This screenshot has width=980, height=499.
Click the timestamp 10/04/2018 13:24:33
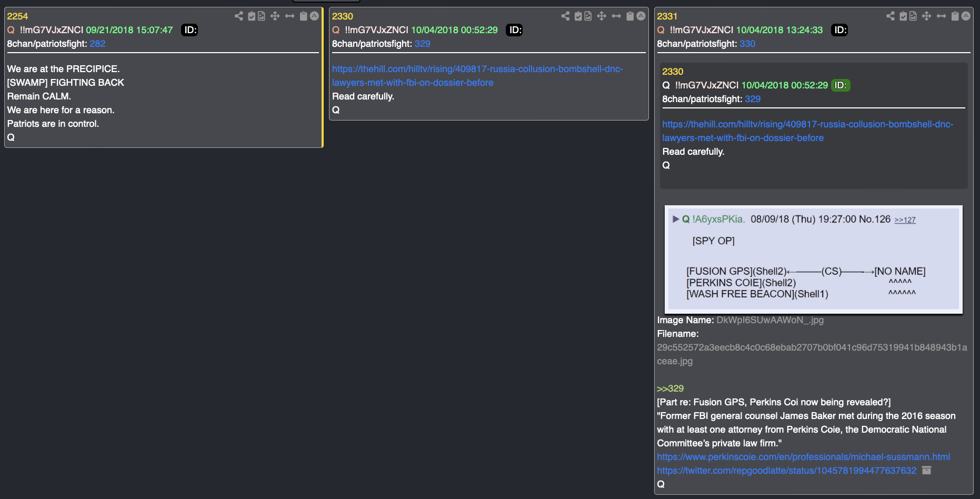click(779, 30)
